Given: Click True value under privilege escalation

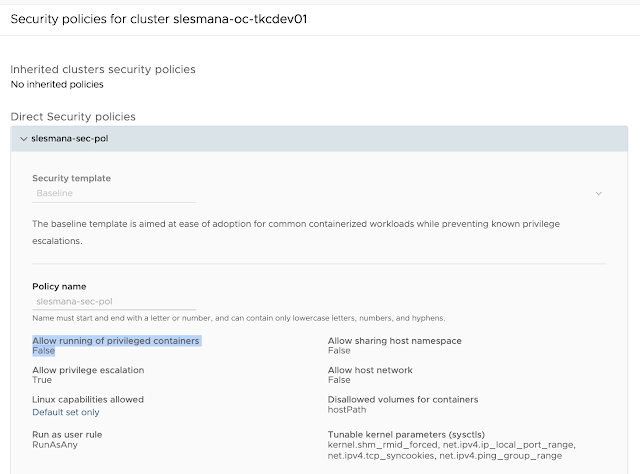Looking at the screenshot, I should (x=42, y=381).
